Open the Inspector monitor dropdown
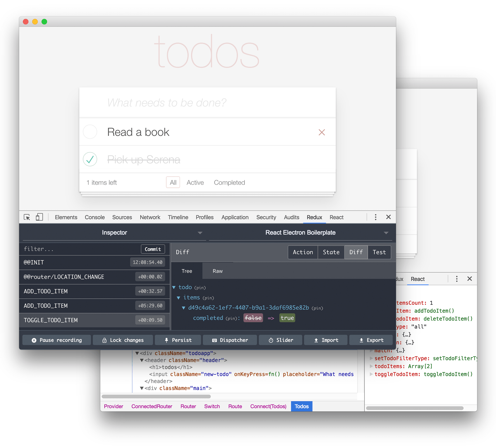This screenshot has width=496, height=448. click(x=114, y=233)
